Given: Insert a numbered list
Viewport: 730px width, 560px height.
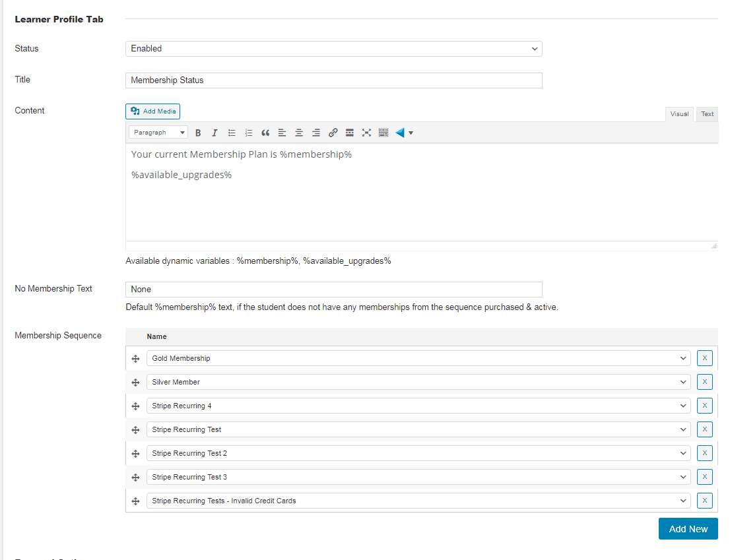Looking at the screenshot, I should click(248, 133).
